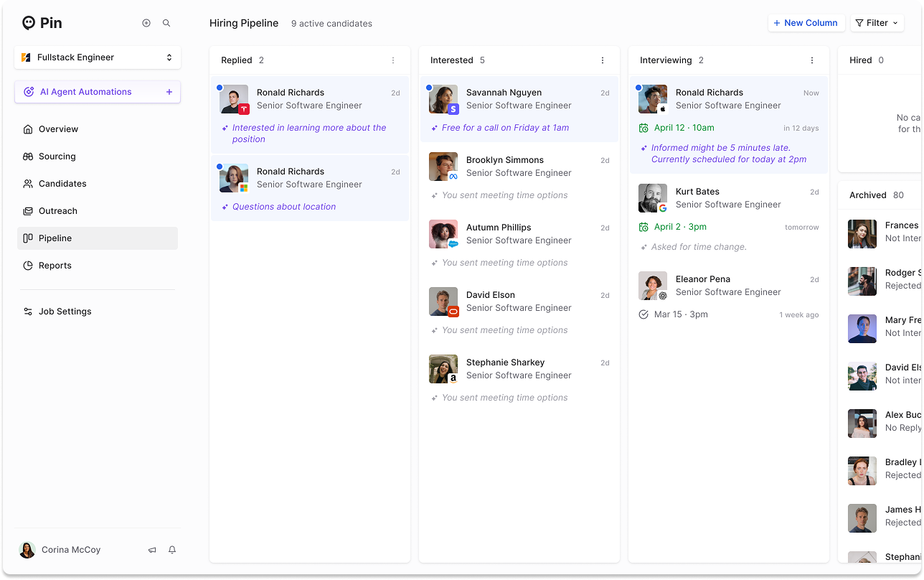Open the Filter dropdown
The width and height of the screenshot is (924, 580).
pyautogui.click(x=877, y=23)
